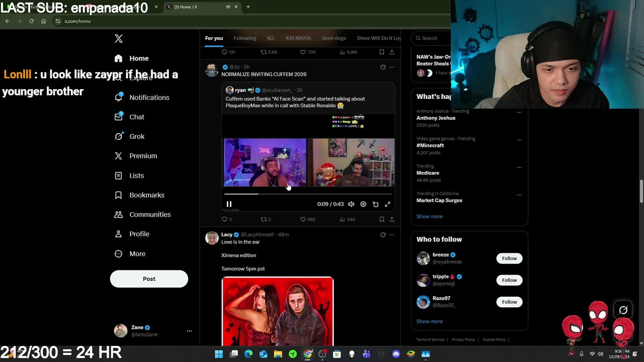
Task: Click Show more under Who to follow
Action: click(430, 322)
